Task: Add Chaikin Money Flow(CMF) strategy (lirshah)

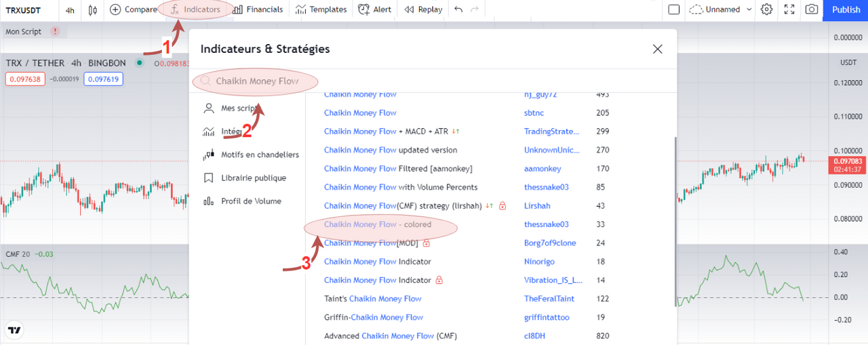Action: pos(403,205)
